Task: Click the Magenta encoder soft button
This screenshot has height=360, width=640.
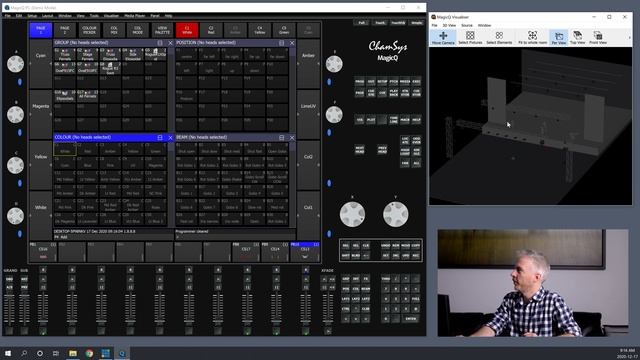Action: pos(41,114)
